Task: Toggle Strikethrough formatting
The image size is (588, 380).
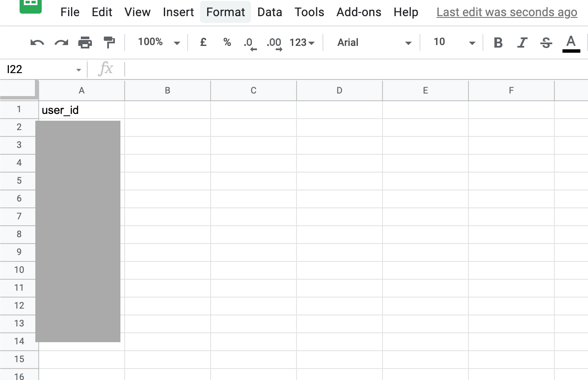Action: [x=546, y=43]
